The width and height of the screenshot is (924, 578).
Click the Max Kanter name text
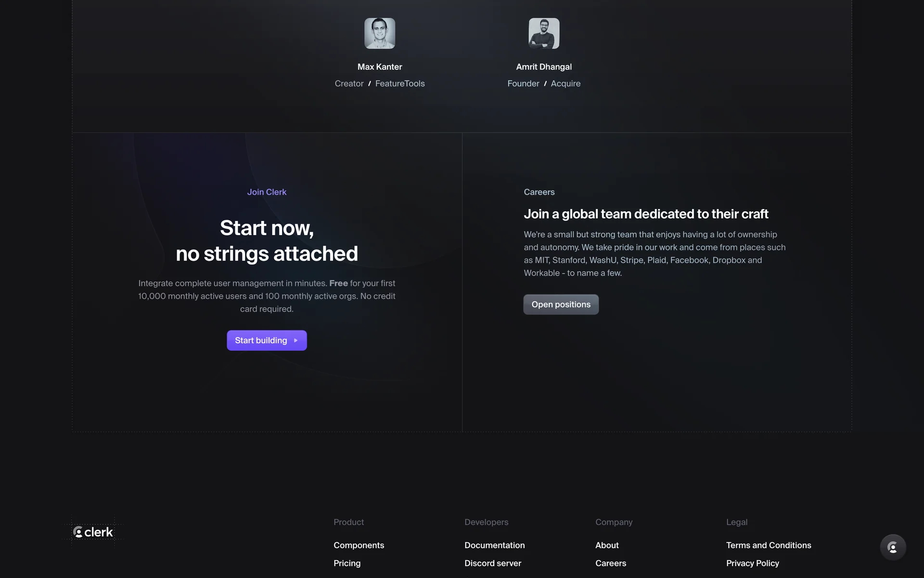(380, 67)
